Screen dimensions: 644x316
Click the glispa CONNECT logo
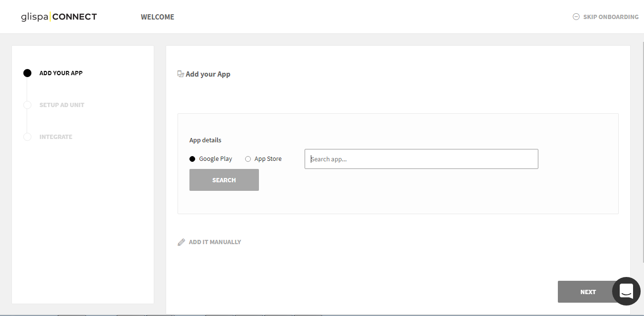pyautogui.click(x=59, y=17)
